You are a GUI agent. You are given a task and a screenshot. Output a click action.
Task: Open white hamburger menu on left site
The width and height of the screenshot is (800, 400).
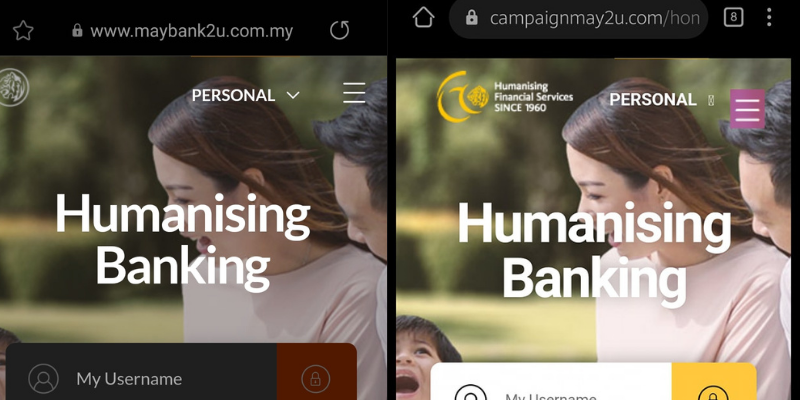tap(354, 93)
